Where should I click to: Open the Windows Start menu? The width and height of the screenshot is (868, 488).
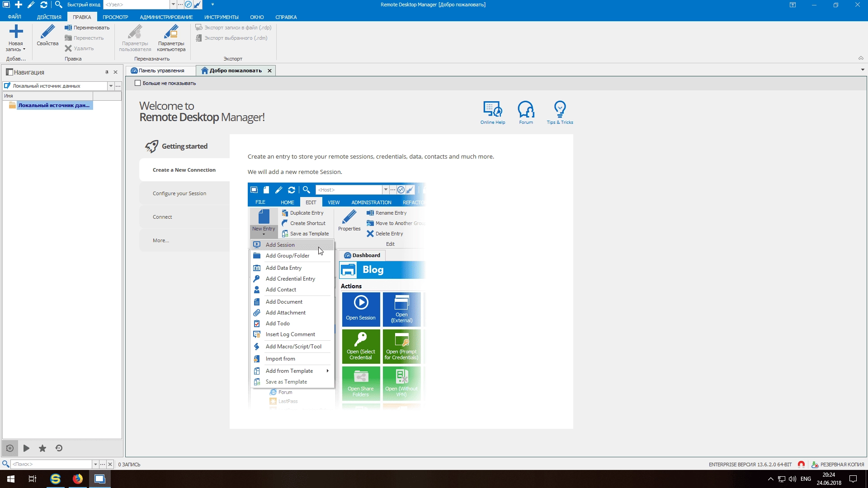11,479
